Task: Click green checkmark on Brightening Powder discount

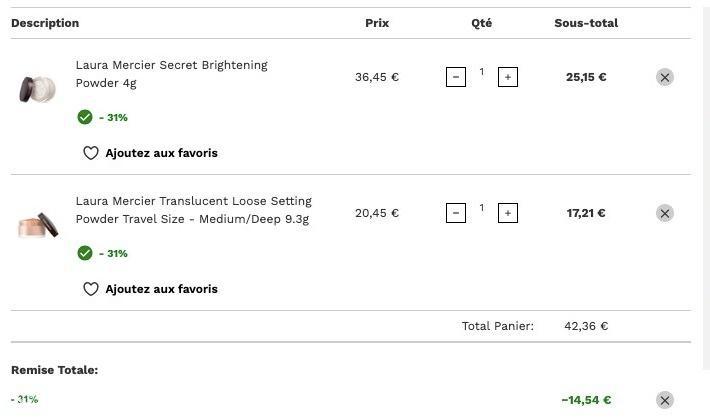Action: 85,117
